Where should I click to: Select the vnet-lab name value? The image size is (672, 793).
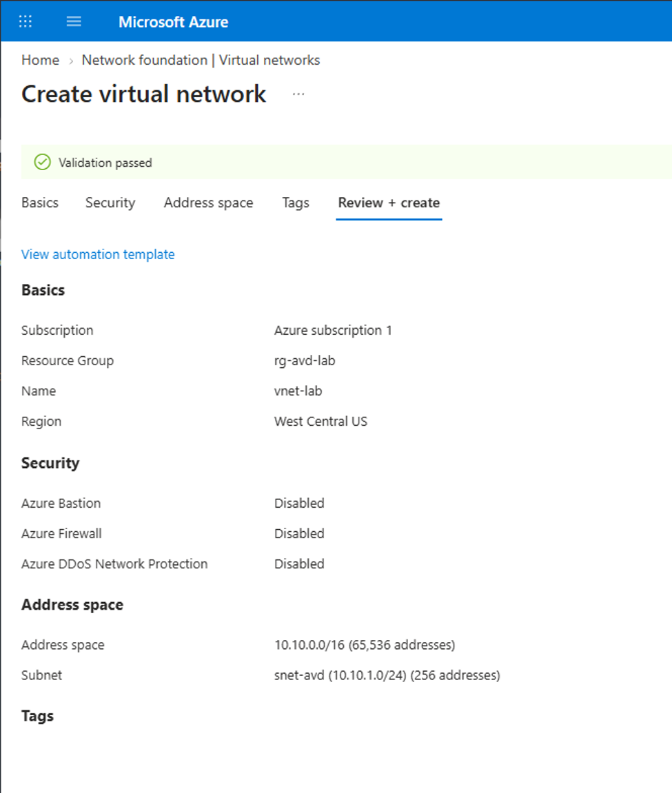click(x=298, y=391)
